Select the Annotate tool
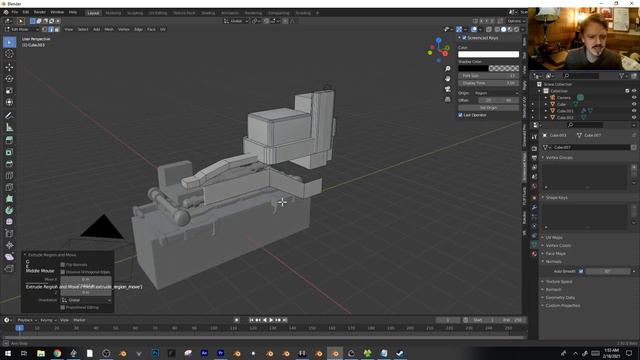 (9, 116)
